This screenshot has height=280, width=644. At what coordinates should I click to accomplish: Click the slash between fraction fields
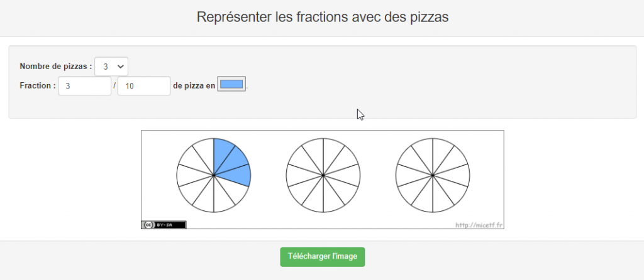(x=114, y=86)
